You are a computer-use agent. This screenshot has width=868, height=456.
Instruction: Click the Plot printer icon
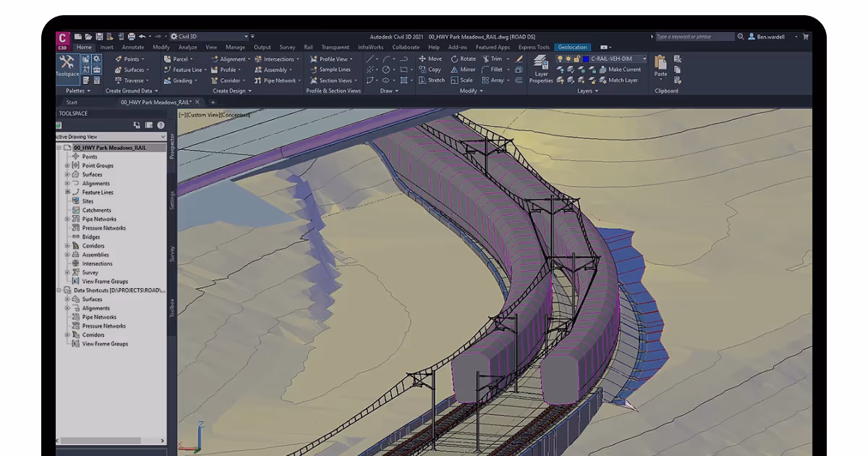pos(131,36)
